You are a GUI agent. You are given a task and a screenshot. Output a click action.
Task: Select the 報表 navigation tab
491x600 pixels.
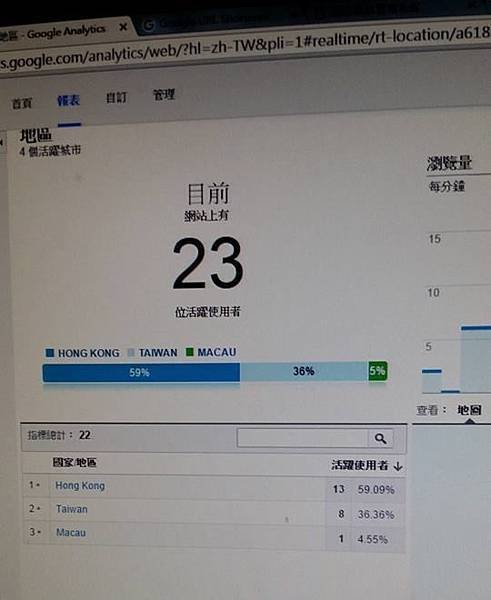(x=69, y=101)
